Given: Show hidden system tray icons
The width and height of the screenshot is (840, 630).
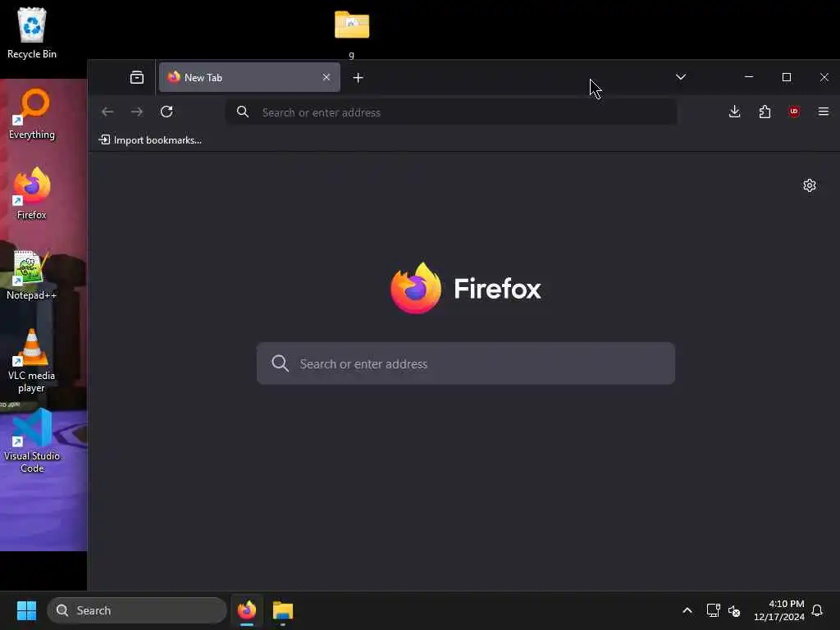Looking at the screenshot, I should (x=687, y=610).
